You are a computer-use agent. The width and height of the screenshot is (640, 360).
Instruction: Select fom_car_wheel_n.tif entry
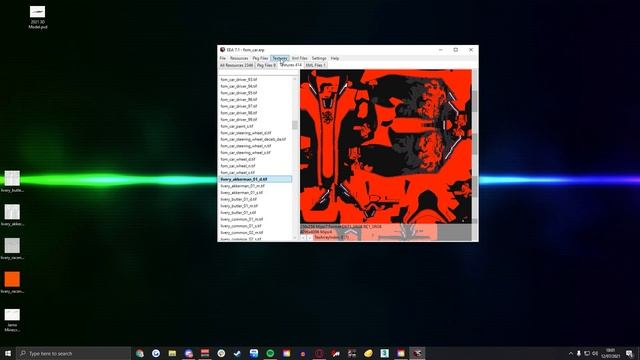(x=255, y=166)
